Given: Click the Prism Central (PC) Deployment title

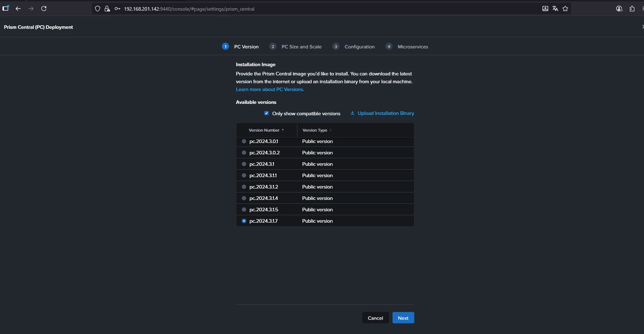Looking at the screenshot, I should (38, 27).
